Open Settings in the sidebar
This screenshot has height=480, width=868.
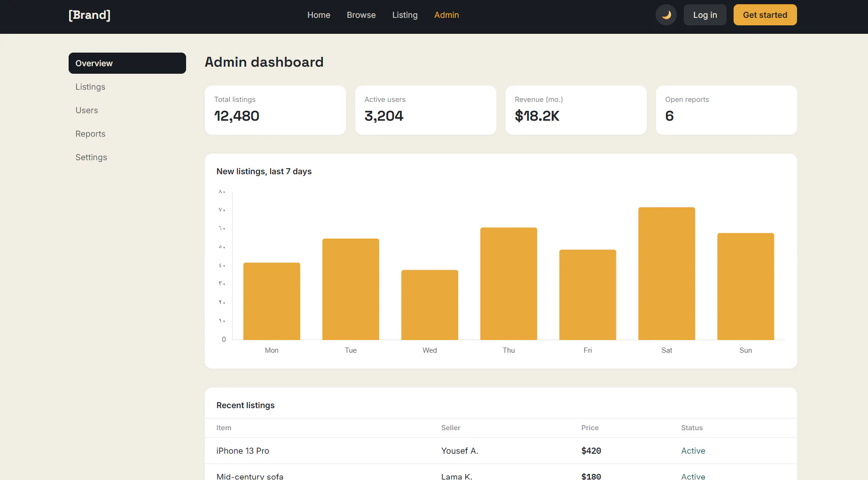127,157
